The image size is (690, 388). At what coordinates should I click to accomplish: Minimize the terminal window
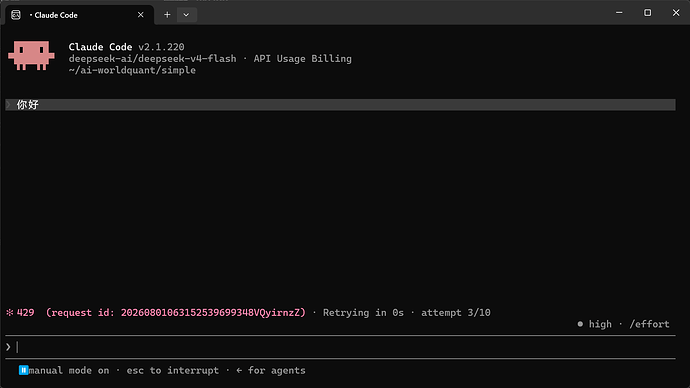coord(619,13)
